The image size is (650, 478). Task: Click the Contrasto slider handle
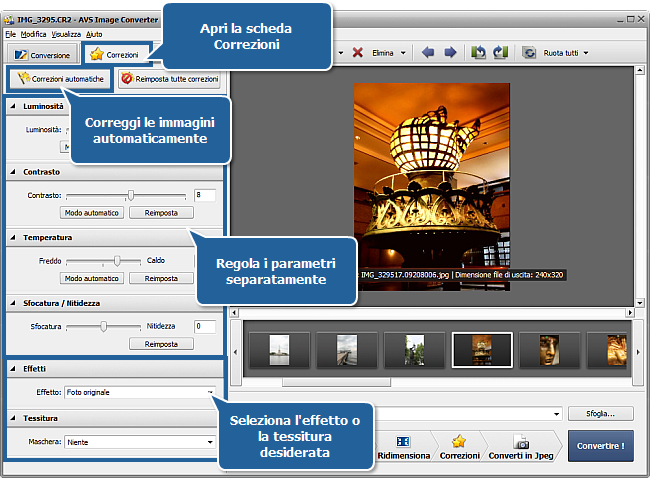point(130,195)
